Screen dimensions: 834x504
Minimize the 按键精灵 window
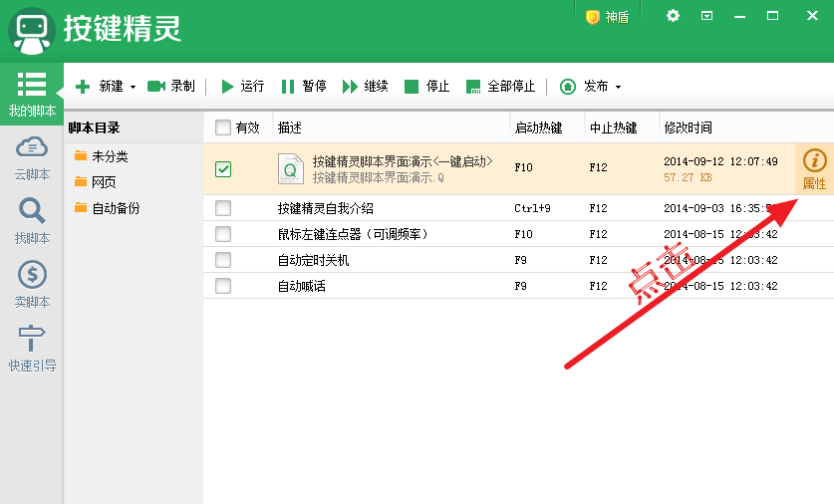coord(739,16)
